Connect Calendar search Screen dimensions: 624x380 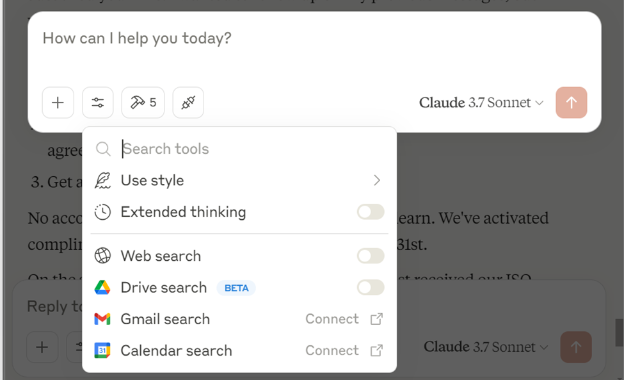click(x=344, y=351)
